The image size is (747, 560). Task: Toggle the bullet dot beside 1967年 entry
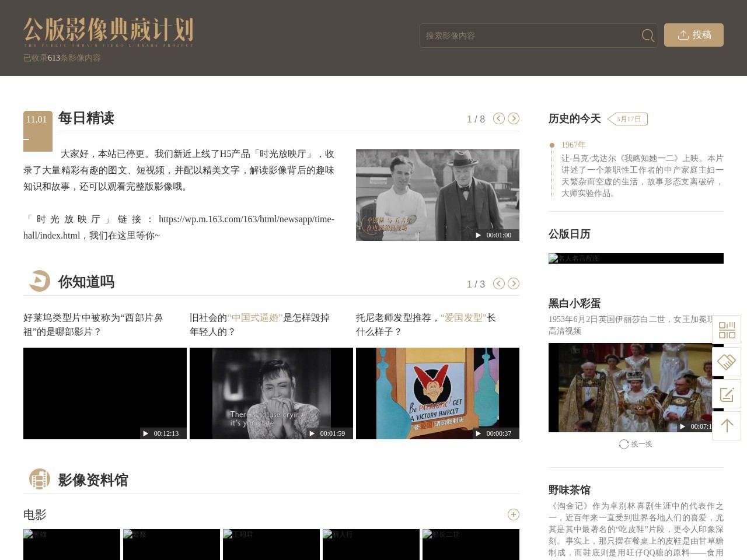click(551, 145)
